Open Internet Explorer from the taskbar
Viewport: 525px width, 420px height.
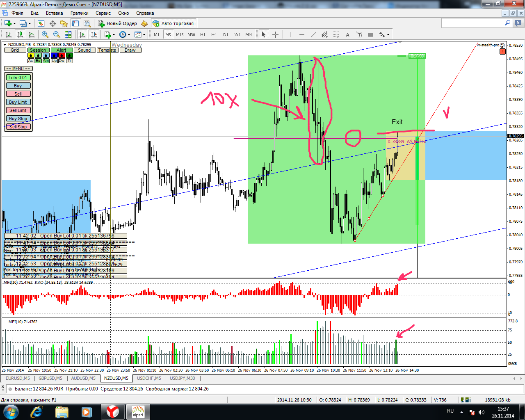coord(37,411)
